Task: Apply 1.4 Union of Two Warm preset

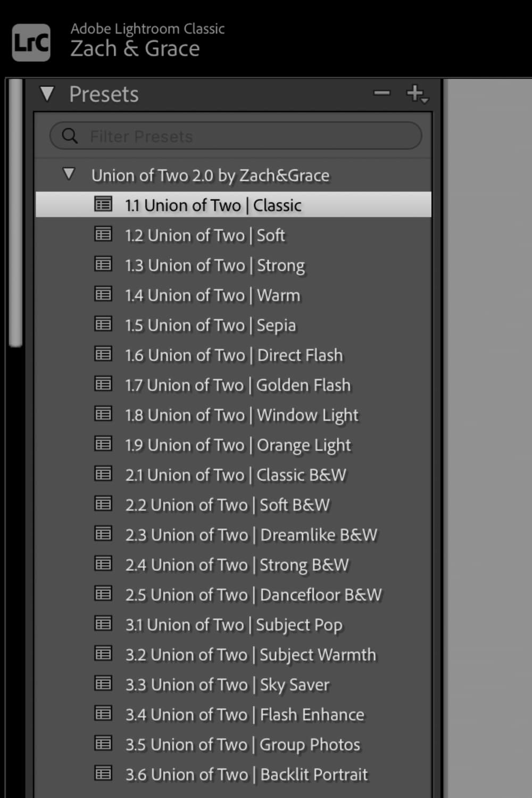Action: 213,295
